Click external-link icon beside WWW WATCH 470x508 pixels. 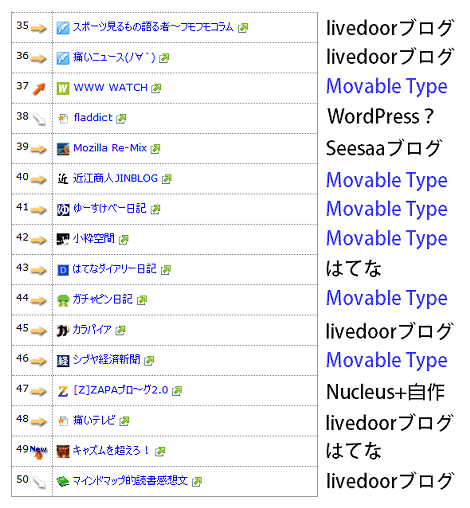(x=156, y=88)
